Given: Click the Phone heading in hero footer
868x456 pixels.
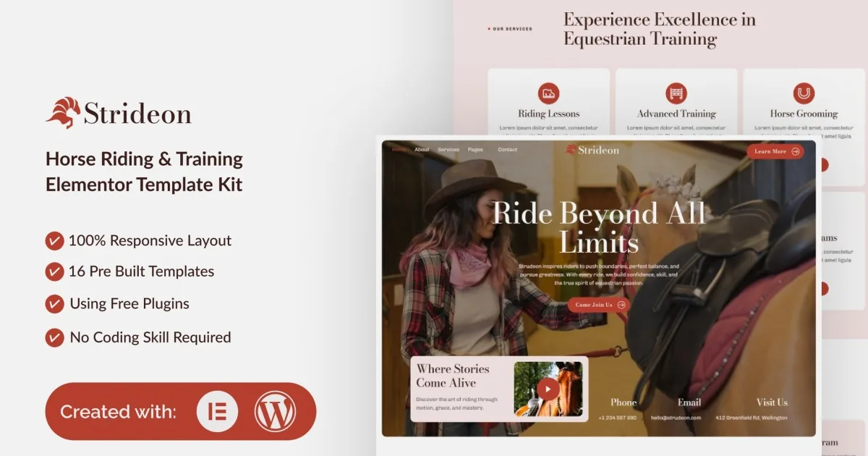Looking at the screenshot, I should (x=624, y=402).
